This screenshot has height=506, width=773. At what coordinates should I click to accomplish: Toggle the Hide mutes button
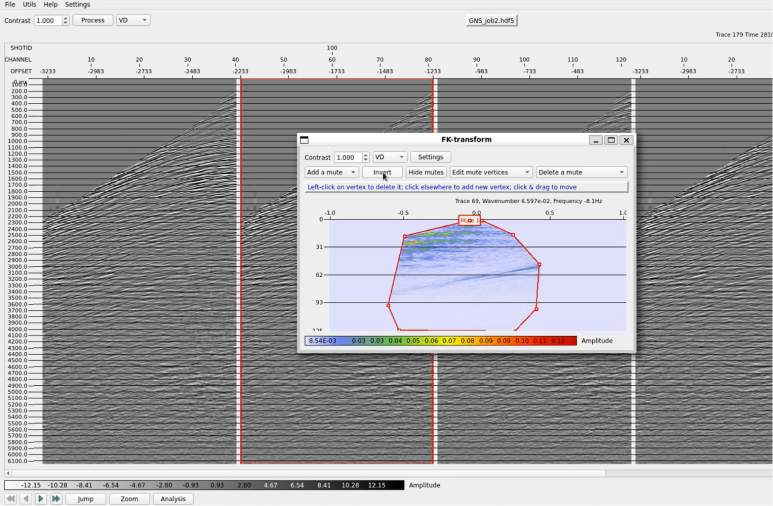426,172
